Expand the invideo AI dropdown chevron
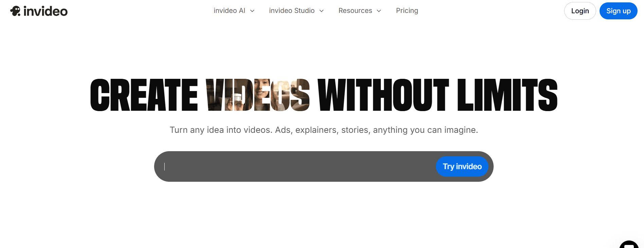Viewport: 644px width, 248px height. coord(252,11)
